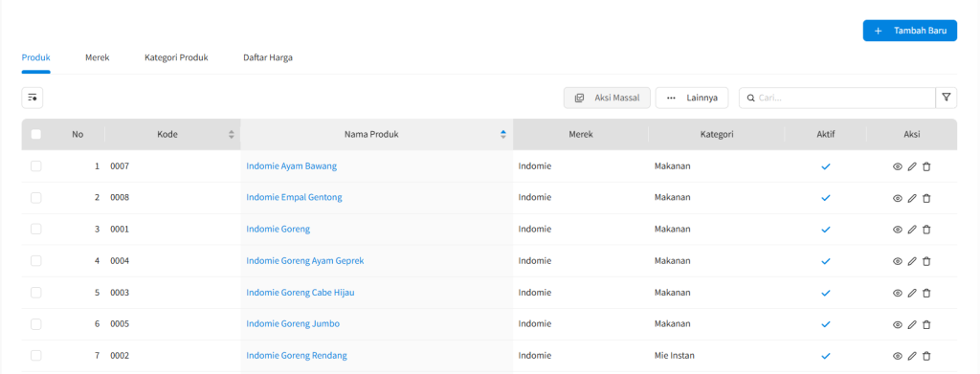Open the Indomie Ayam Bawang link

292,166
